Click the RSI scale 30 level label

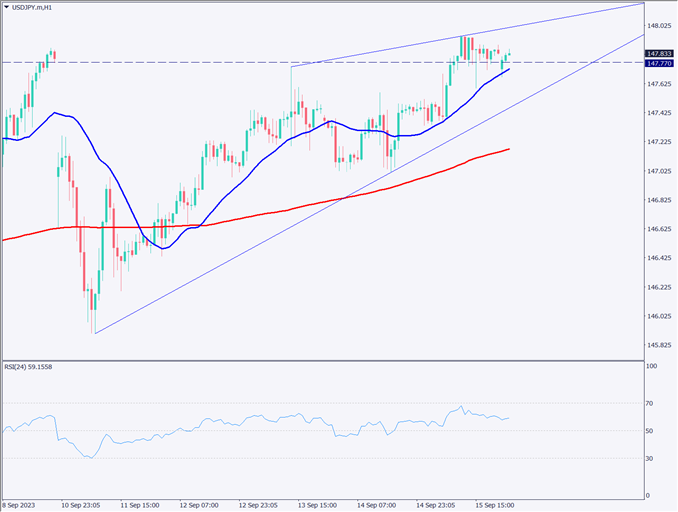(x=652, y=458)
